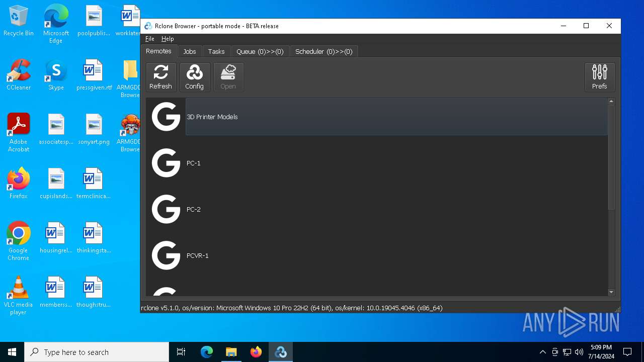
Task: Select the Google icon beside PC-1
Action: pyautogui.click(x=166, y=163)
